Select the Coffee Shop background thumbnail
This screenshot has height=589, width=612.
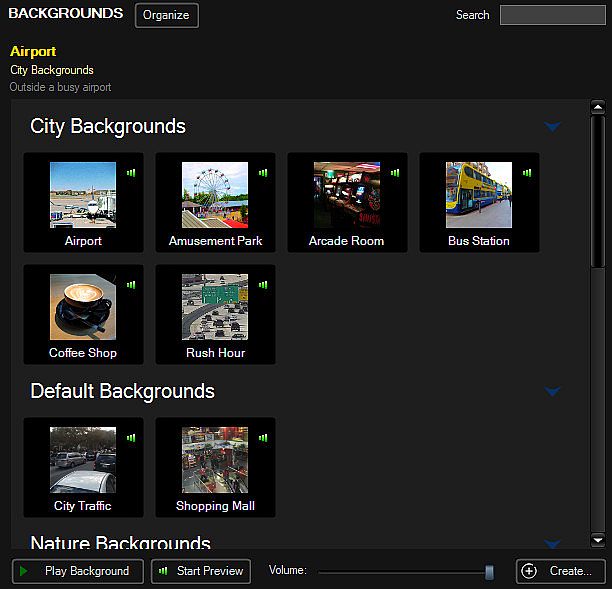point(83,307)
